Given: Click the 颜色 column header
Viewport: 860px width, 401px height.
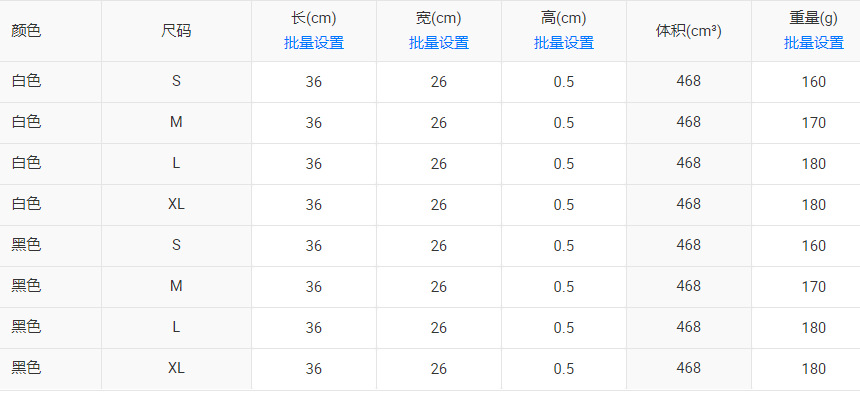Looking at the screenshot, I should [26, 30].
